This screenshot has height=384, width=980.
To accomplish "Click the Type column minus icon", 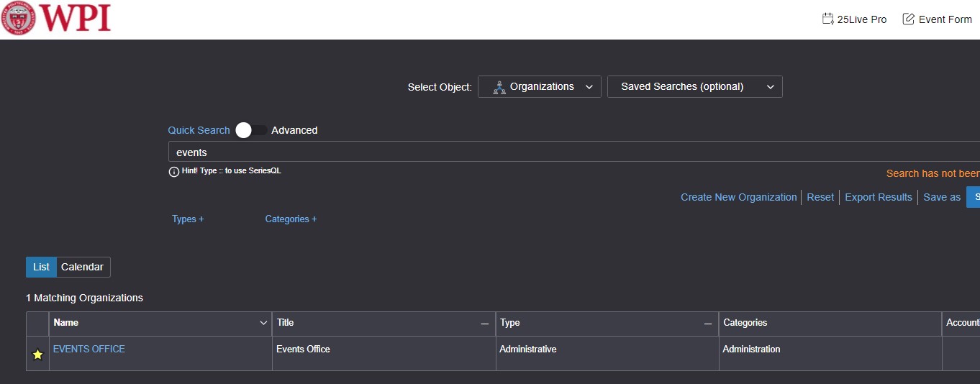I will click(708, 324).
